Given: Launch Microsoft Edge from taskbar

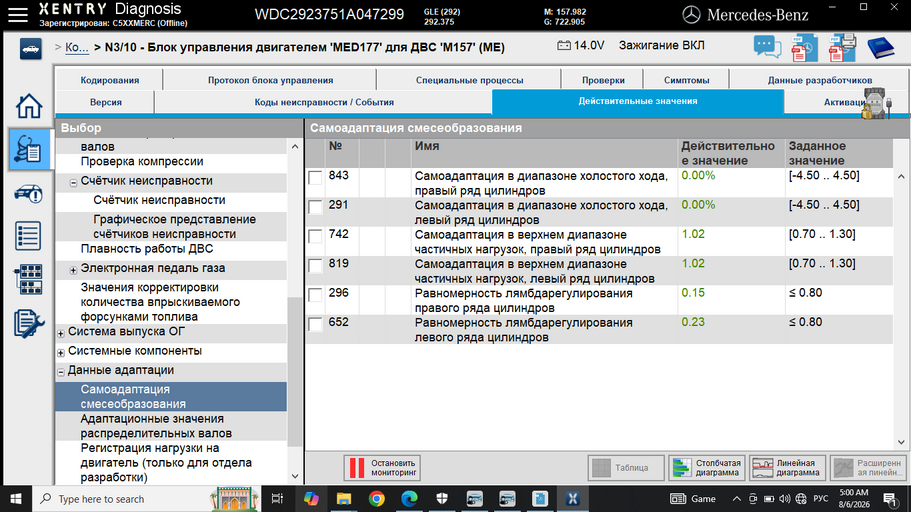Looking at the screenshot, I should (409, 499).
